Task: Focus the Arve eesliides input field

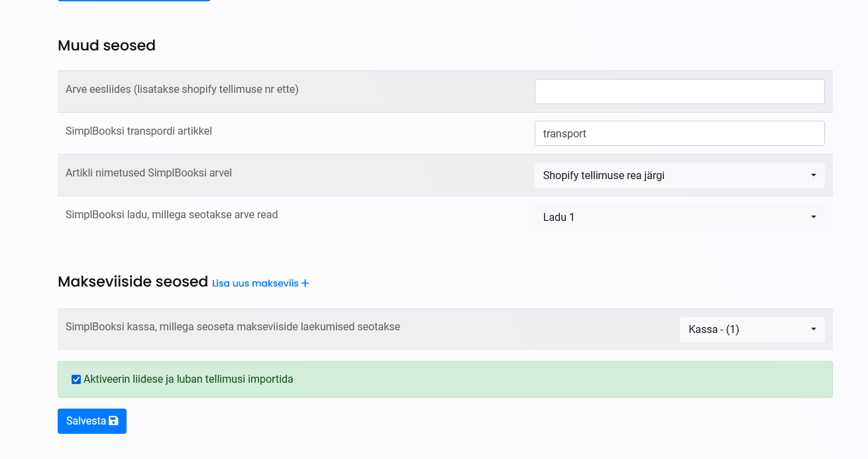Action: point(679,92)
